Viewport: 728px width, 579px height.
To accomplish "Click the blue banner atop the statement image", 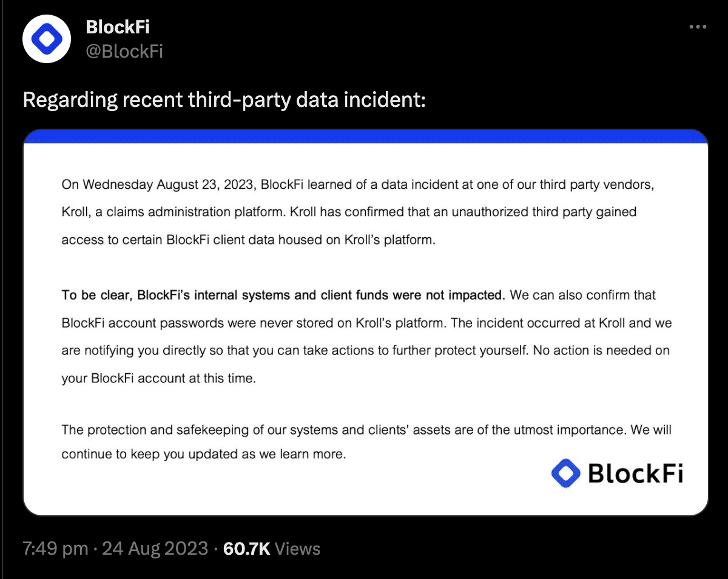I will pyautogui.click(x=365, y=137).
